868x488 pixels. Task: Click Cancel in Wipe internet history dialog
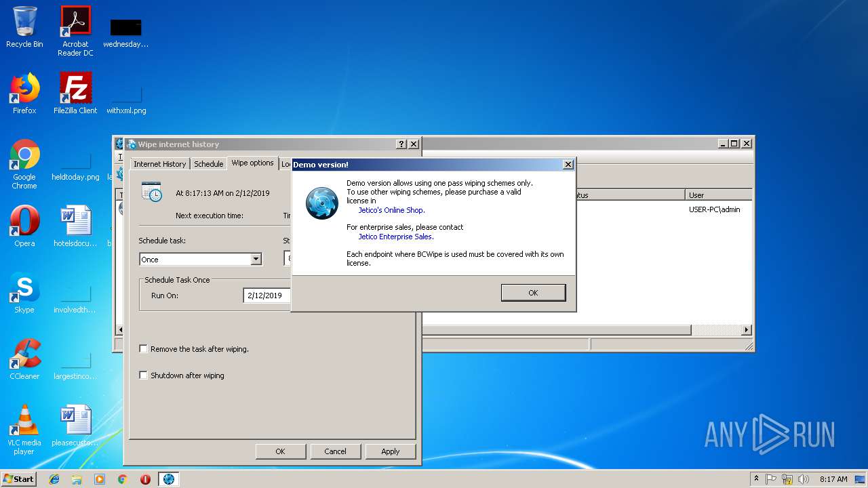(335, 451)
